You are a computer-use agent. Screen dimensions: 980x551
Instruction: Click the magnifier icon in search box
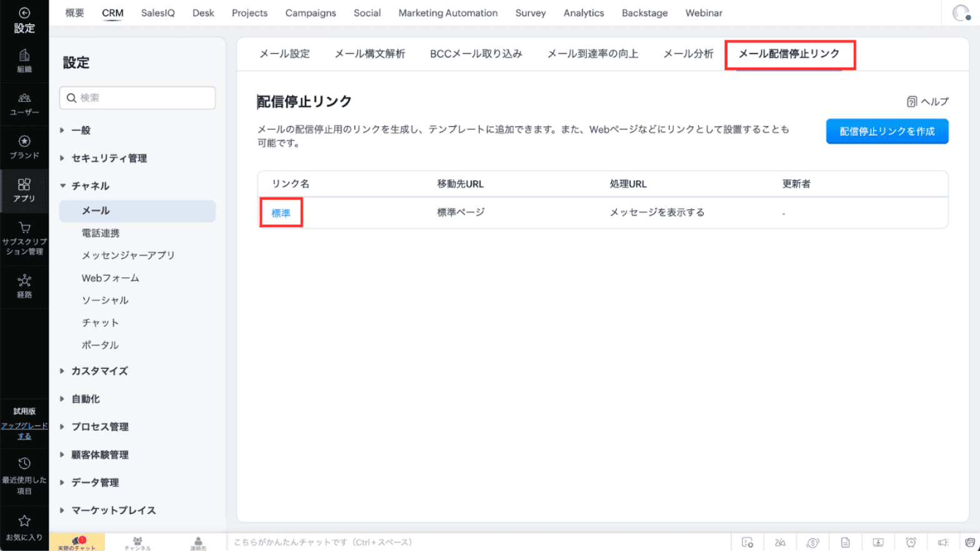pyautogui.click(x=71, y=98)
